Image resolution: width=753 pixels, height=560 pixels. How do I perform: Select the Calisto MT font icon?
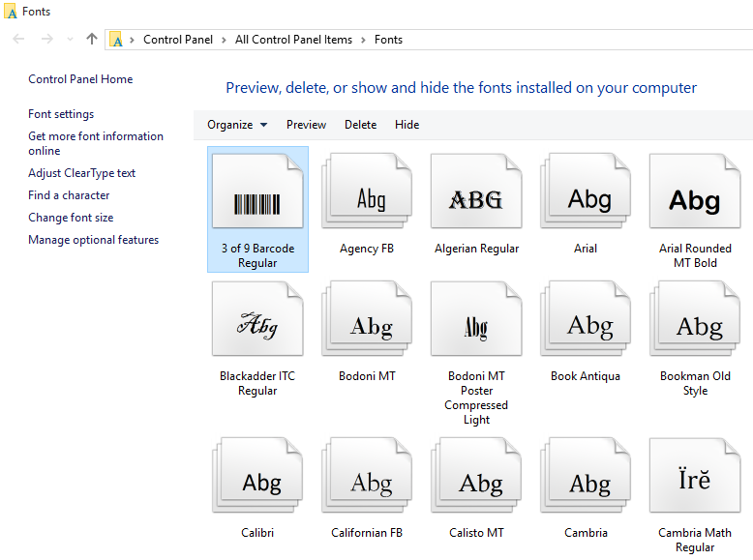coord(476,475)
